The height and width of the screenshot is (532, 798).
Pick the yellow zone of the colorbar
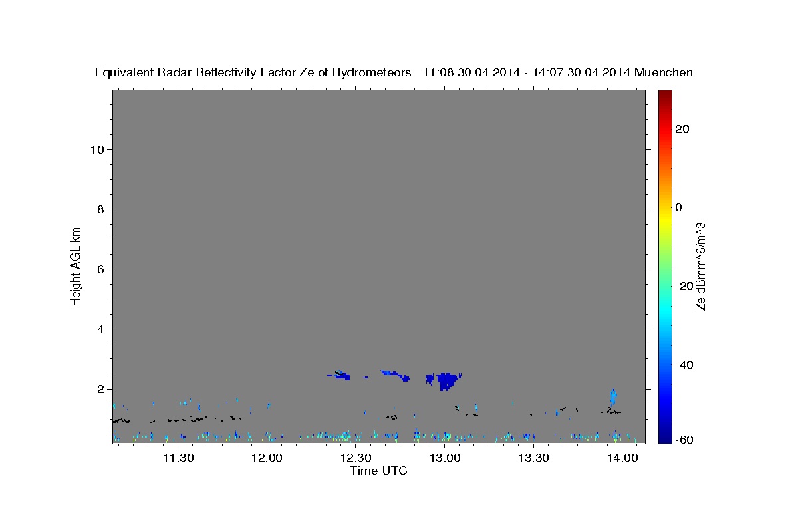[x=664, y=219]
